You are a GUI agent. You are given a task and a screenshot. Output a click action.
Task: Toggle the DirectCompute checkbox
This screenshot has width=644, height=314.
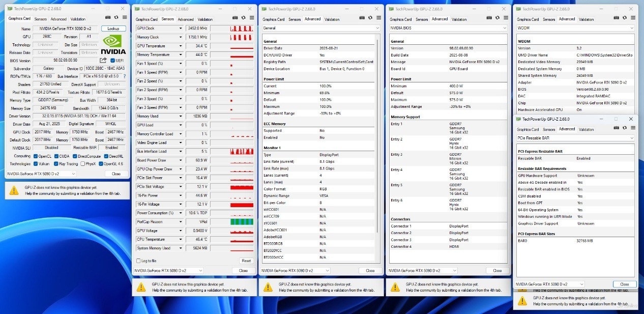[75, 156]
